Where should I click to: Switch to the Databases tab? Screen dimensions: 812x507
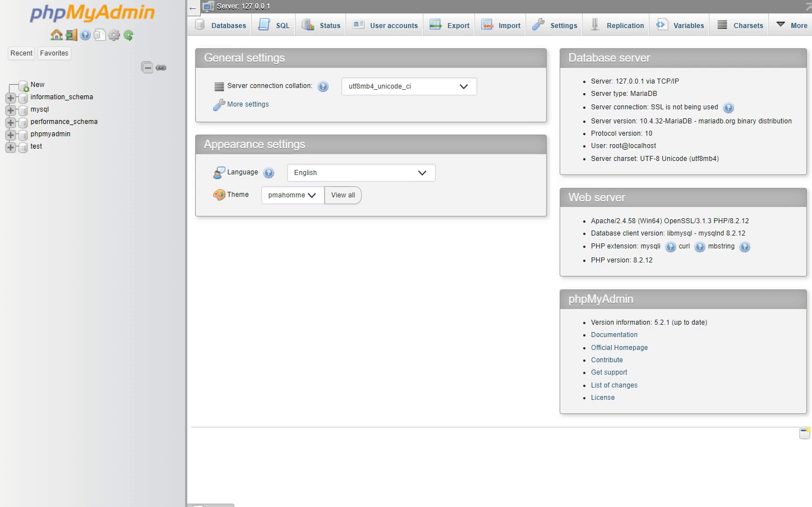click(220, 25)
